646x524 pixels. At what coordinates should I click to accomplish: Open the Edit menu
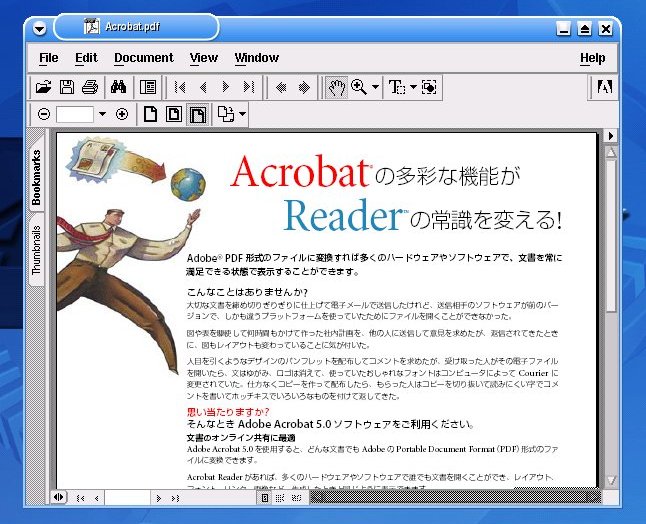click(87, 58)
